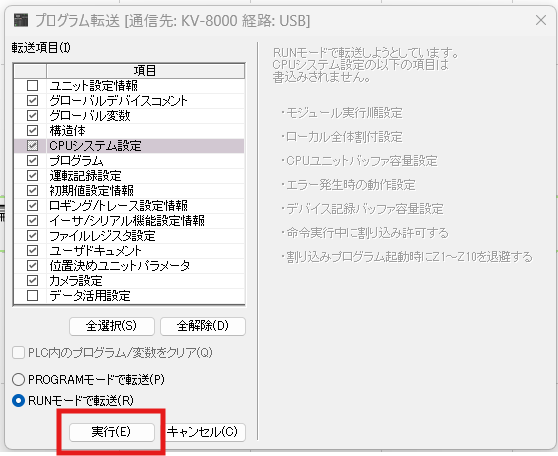The image size is (558, 456).
Task: Uncheck the カメラ設定 checkbox
Action: coord(32,280)
